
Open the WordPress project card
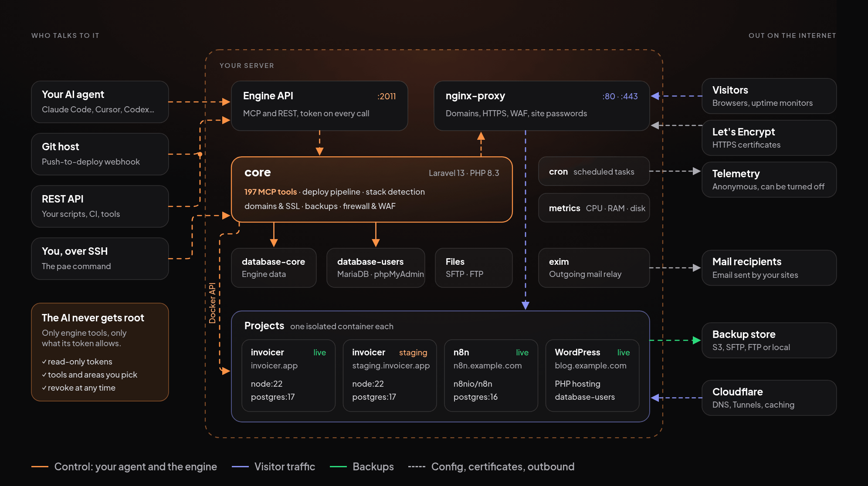[592, 375]
